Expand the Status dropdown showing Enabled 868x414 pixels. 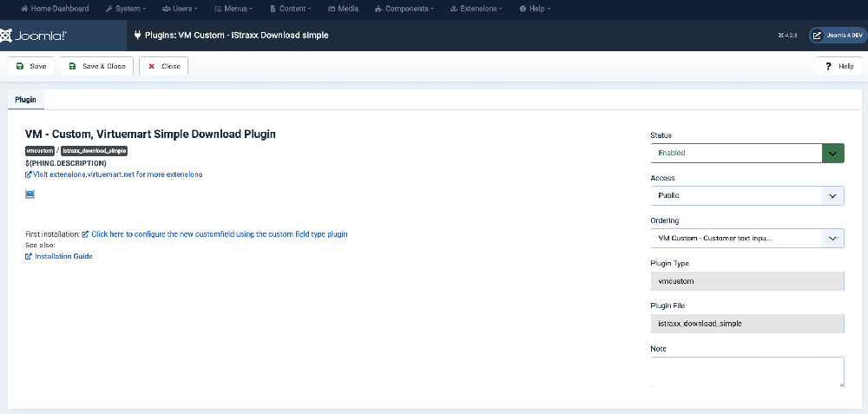pyautogui.click(x=746, y=153)
